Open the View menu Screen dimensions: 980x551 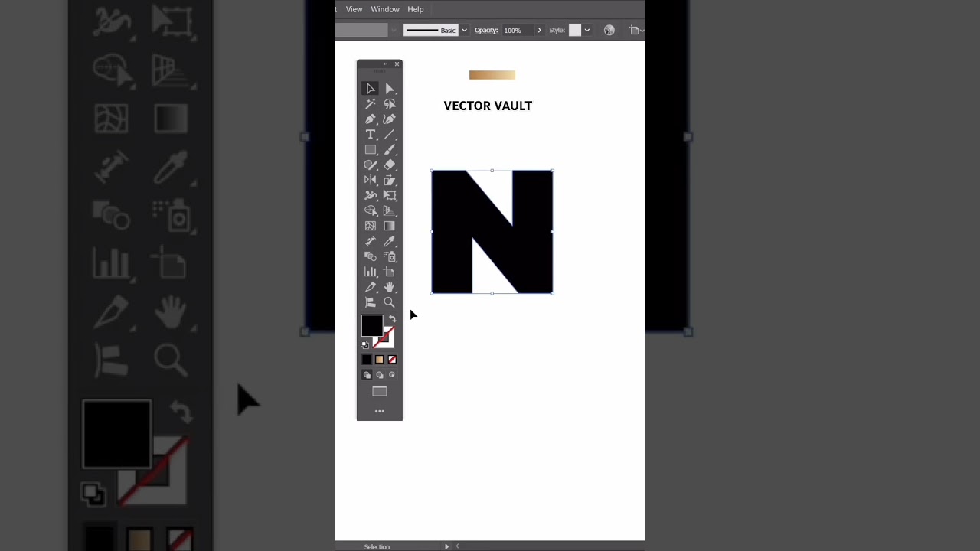pyautogui.click(x=354, y=9)
